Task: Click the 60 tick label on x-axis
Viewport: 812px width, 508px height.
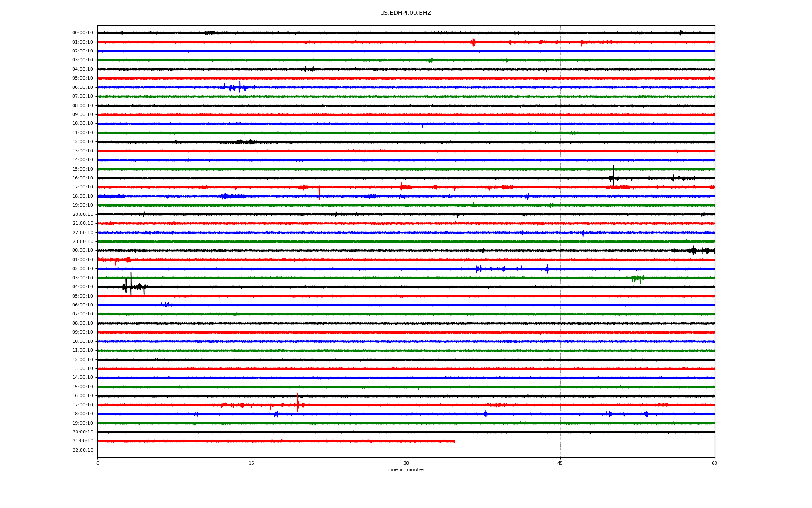Action: click(714, 463)
